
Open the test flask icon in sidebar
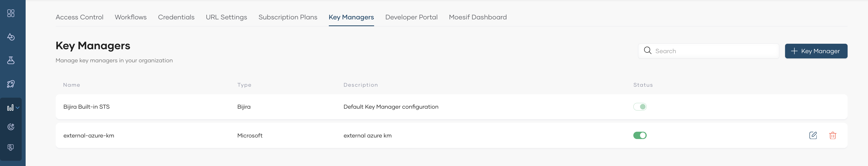click(x=11, y=61)
